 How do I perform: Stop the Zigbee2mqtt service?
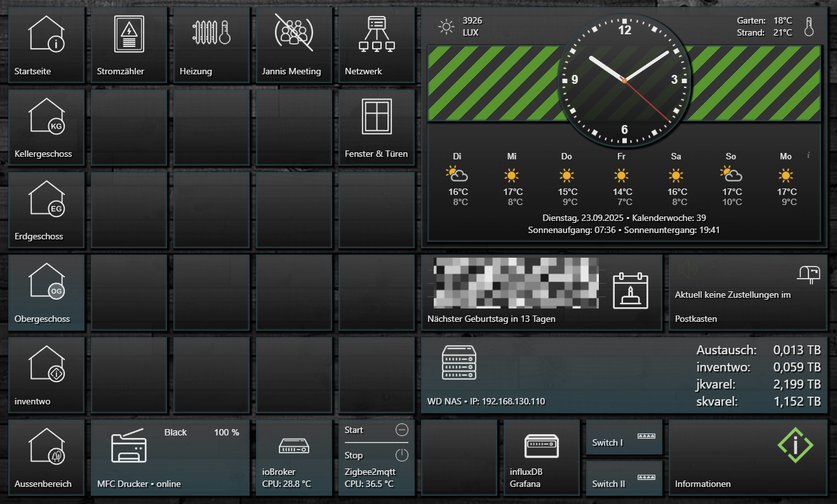[377, 455]
